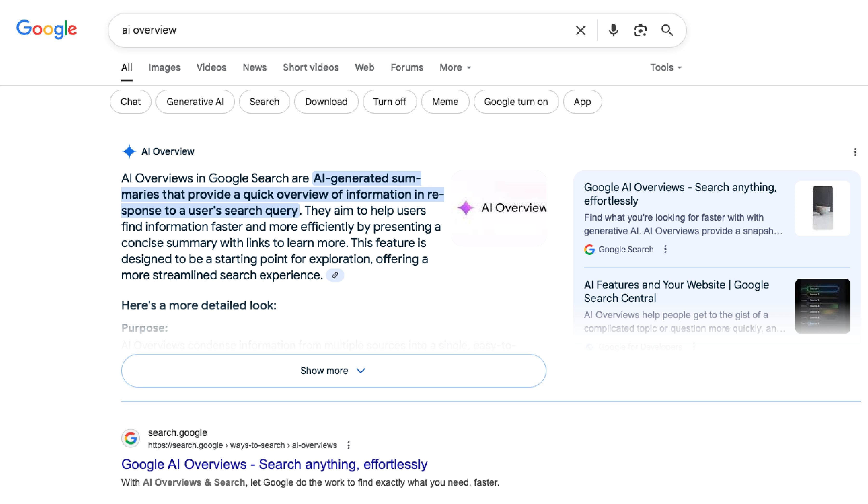Expand AI Overview with Show more
The width and height of the screenshot is (868, 504).
tap(333, 371)
